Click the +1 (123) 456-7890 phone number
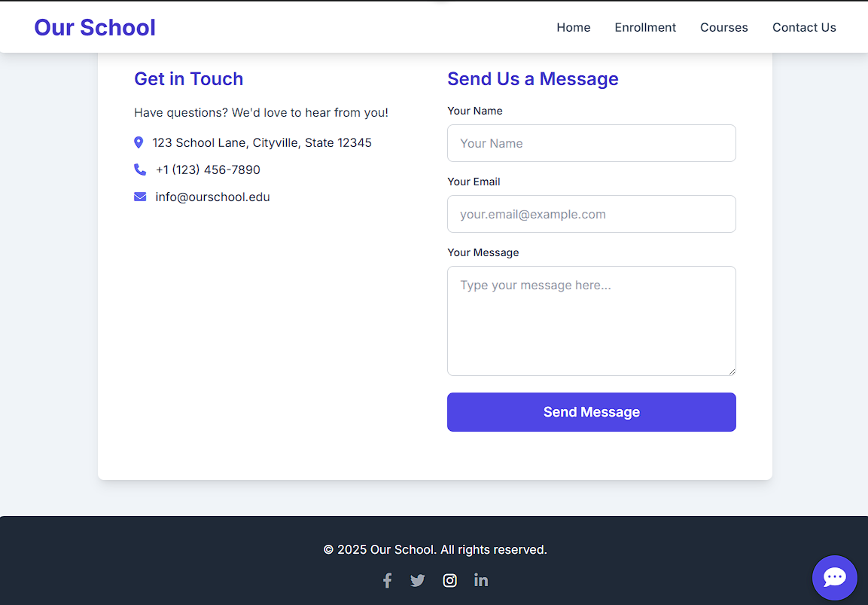Viewport: 868px width, 605px height. point(208,170)
